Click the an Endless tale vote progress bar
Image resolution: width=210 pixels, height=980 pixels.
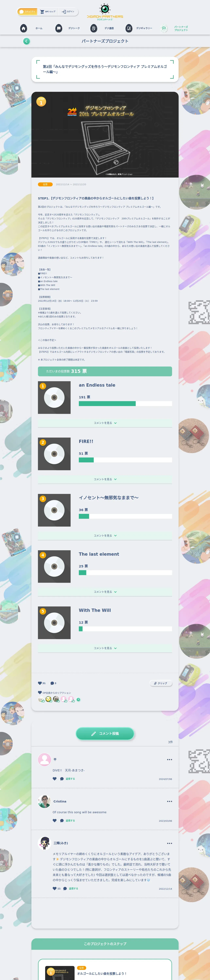click(x=125, y=404)
